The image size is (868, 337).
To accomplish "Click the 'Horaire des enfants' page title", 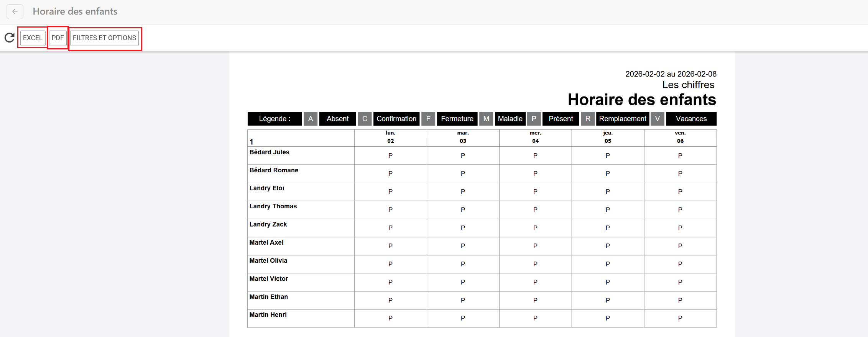I will (75, 11).
